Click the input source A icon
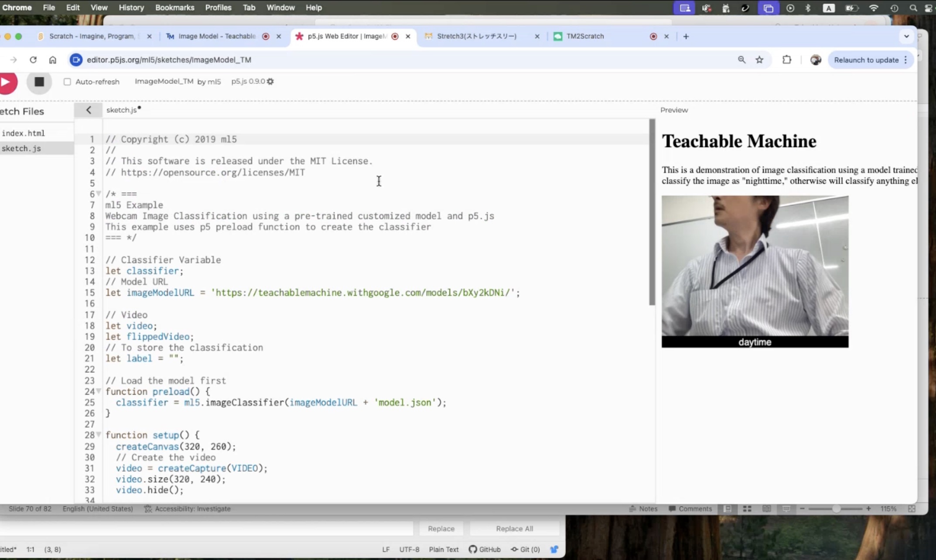The width and height of the screenshot is (936, 560). (828, 8)
